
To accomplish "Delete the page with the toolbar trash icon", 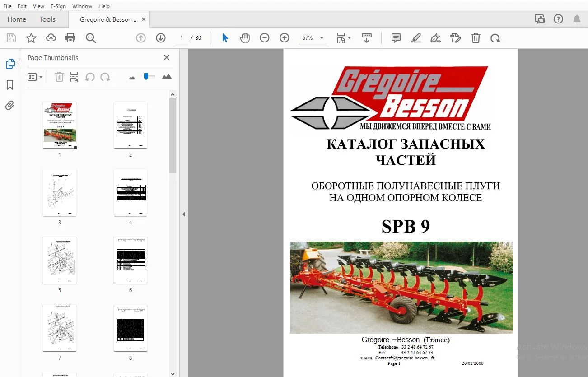I will pos(476,38).
